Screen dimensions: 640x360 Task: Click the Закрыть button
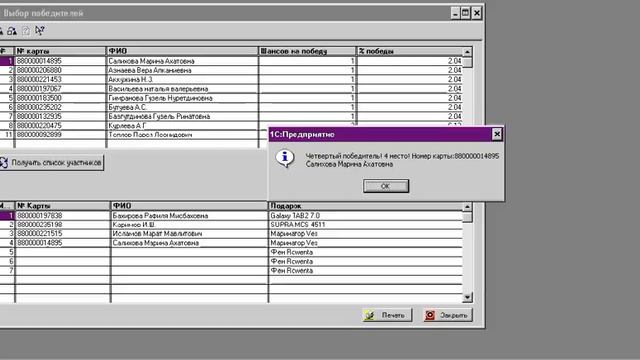pos(448,315)
